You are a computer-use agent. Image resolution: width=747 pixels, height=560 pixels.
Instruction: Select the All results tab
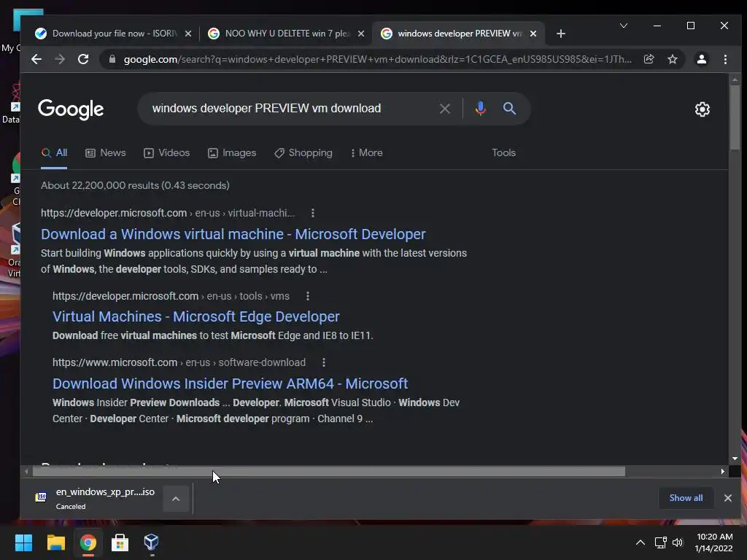54,153
